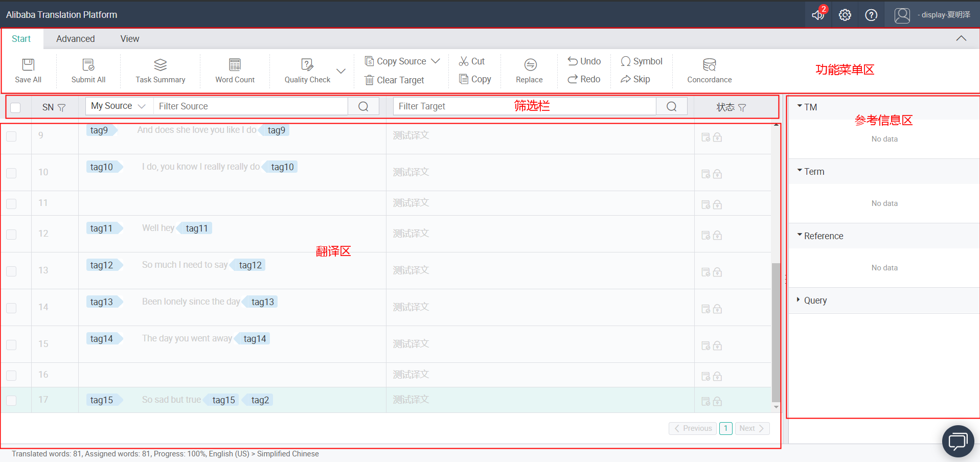Click the lock icon in row 10
980x462 pixels.
tap(718, 174)
